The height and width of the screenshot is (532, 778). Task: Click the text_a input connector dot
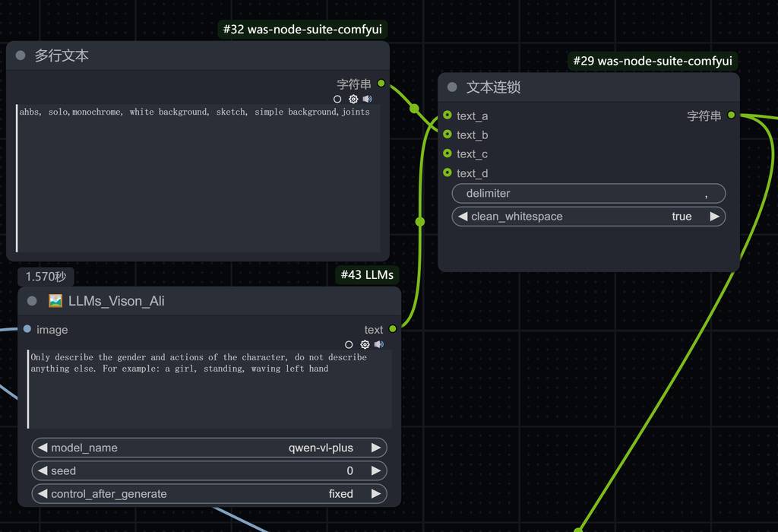(448, 116)
